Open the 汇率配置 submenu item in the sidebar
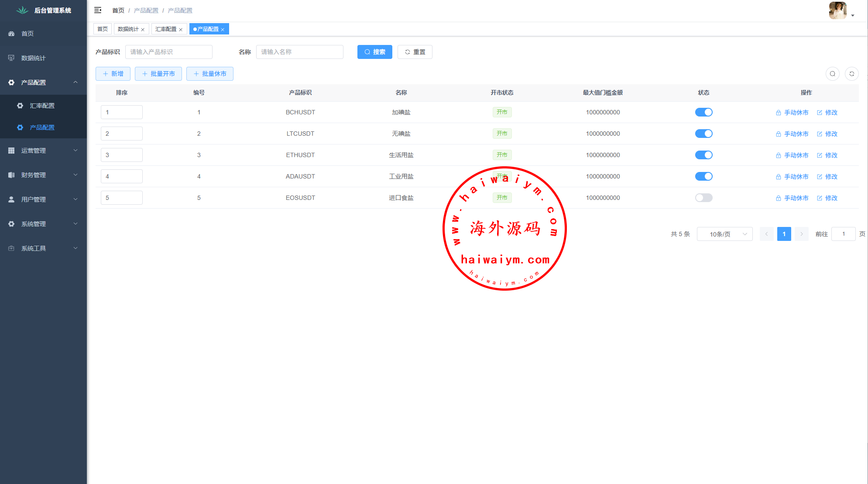 click(x=42, y=106)
